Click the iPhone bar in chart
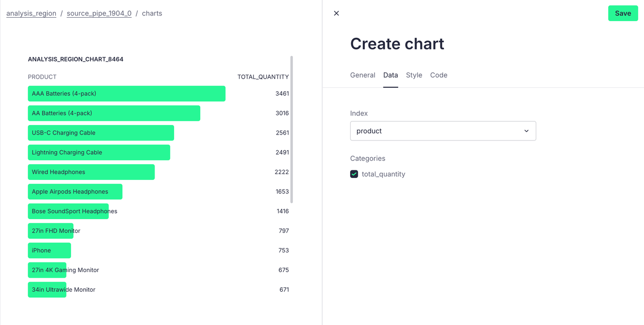This screenshot has height=325, width=644. pos(49,250)
